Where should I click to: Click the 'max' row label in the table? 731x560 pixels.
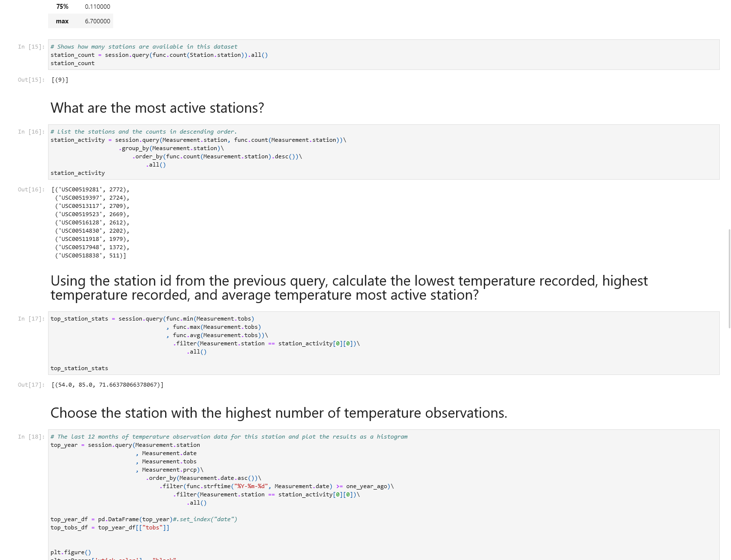[x=62, y=21]
